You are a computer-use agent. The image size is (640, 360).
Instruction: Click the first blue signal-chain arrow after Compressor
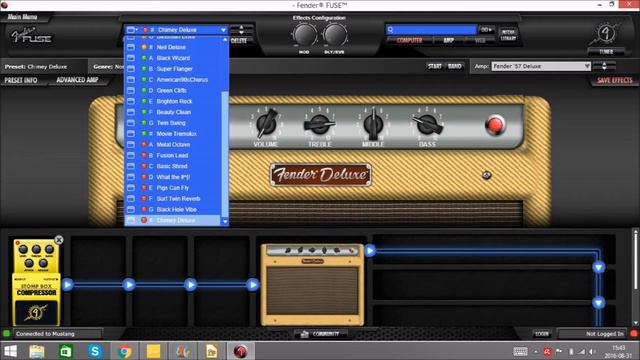click(68, 284)
